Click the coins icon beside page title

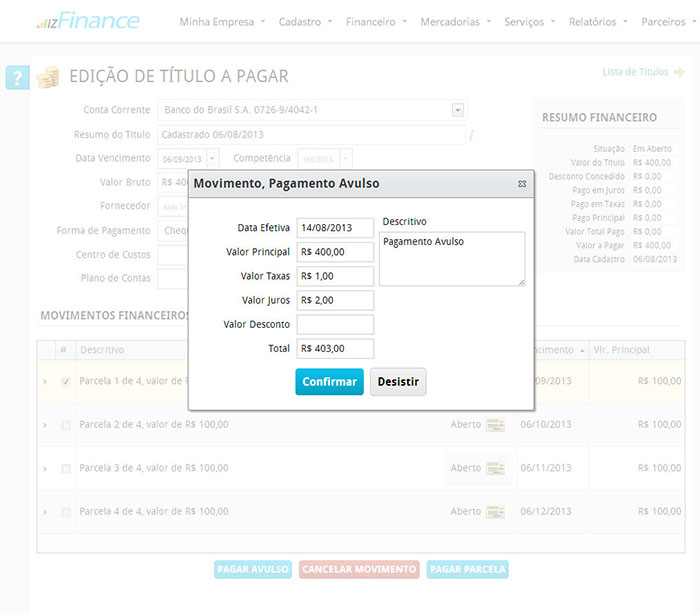point(48,77)
